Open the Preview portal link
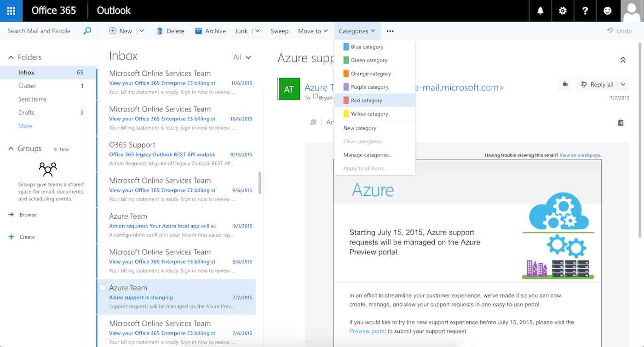 [368, 331]
